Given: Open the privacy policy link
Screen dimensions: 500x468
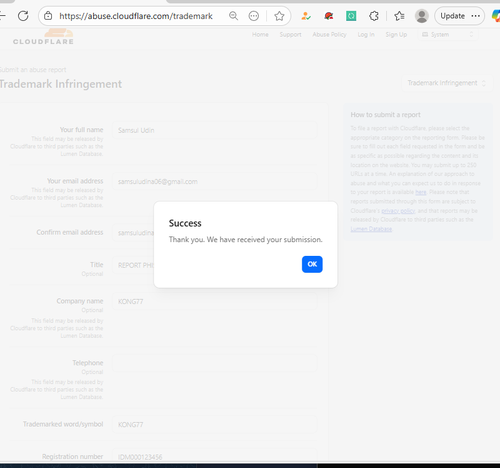Looking at the screenshot, I should (x=398, y=211).
